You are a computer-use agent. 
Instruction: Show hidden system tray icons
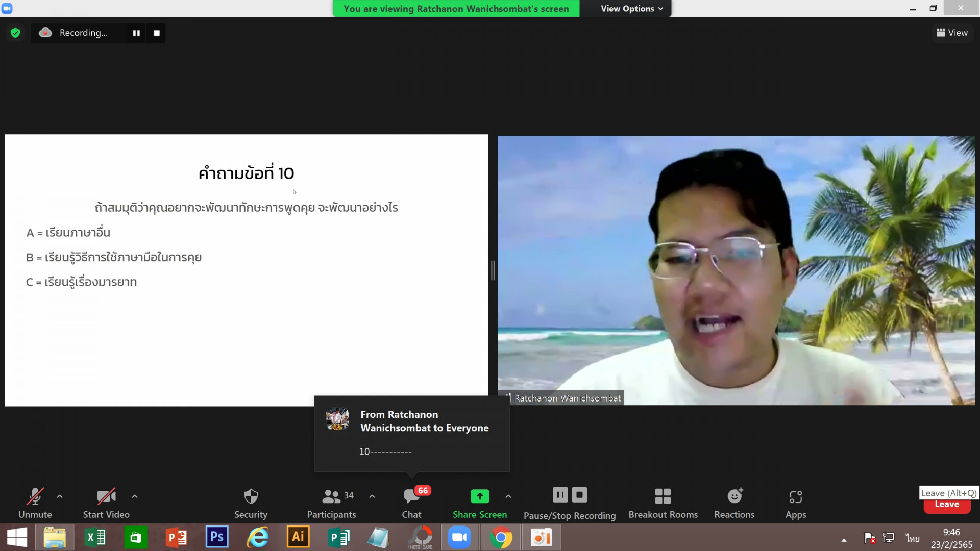tap(844, 540)
